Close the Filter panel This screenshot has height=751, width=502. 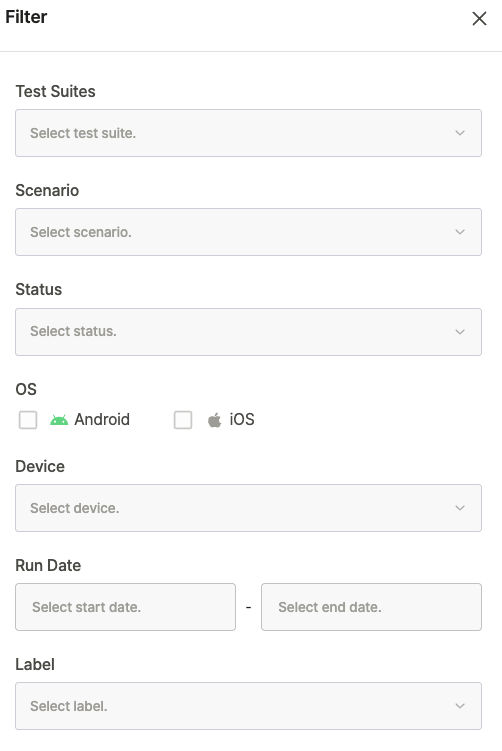pos(479,19)
